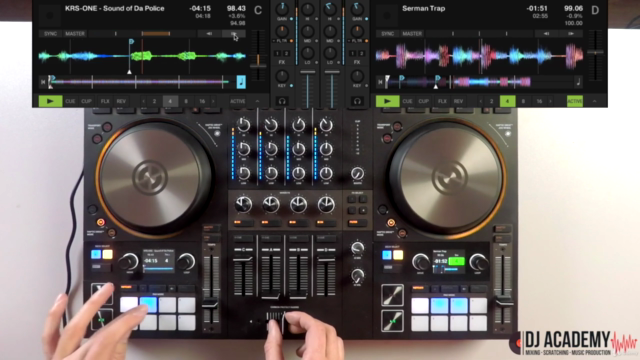640x360 pixels.
Task: Assign FX unit 2 to channel D
Action: pyautogui.click(x=361, y=53)
